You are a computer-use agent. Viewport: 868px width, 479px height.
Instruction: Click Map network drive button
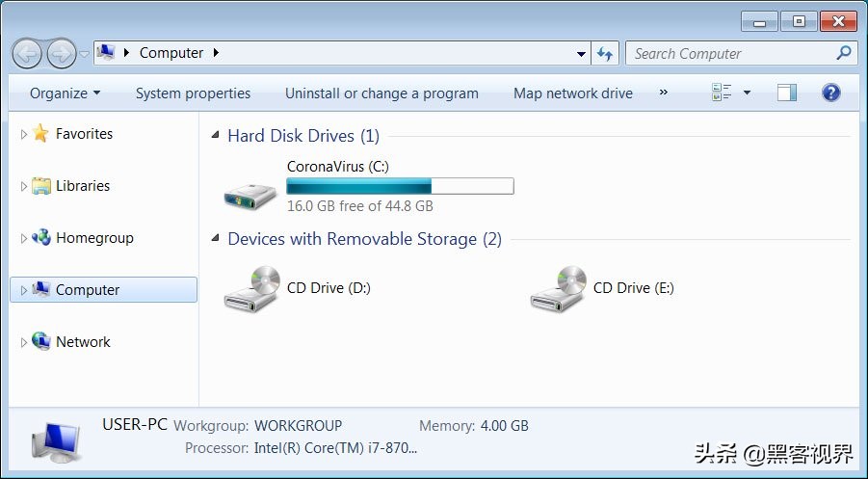click(x=572, y=93)
